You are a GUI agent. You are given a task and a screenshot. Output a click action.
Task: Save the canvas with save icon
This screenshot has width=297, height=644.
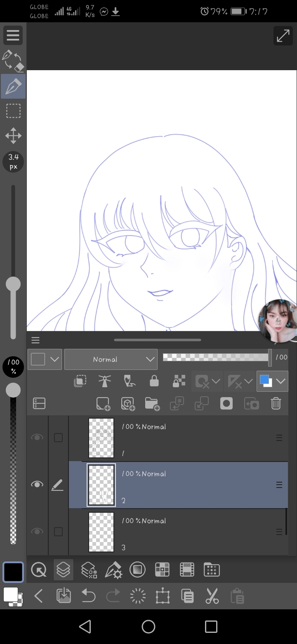(x=64, y=596)
